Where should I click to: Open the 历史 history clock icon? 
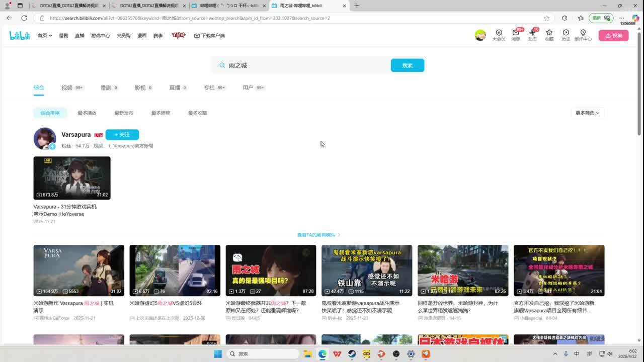point(566,33)
